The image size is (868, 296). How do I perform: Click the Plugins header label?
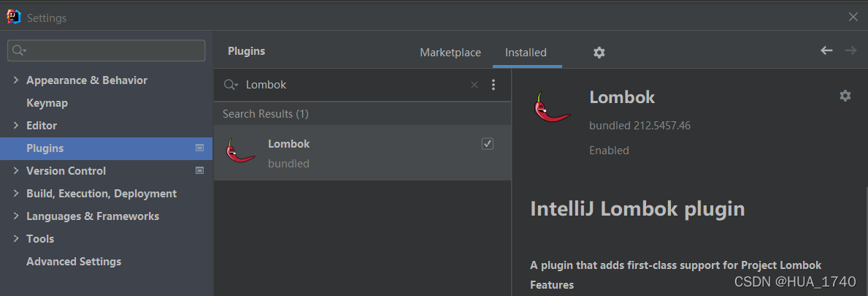coord(246,52)
